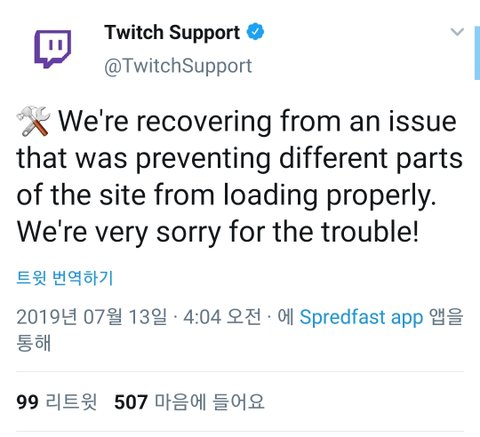
Task: Click the blue scrollbar on right edge
Action: coord(477,53)
